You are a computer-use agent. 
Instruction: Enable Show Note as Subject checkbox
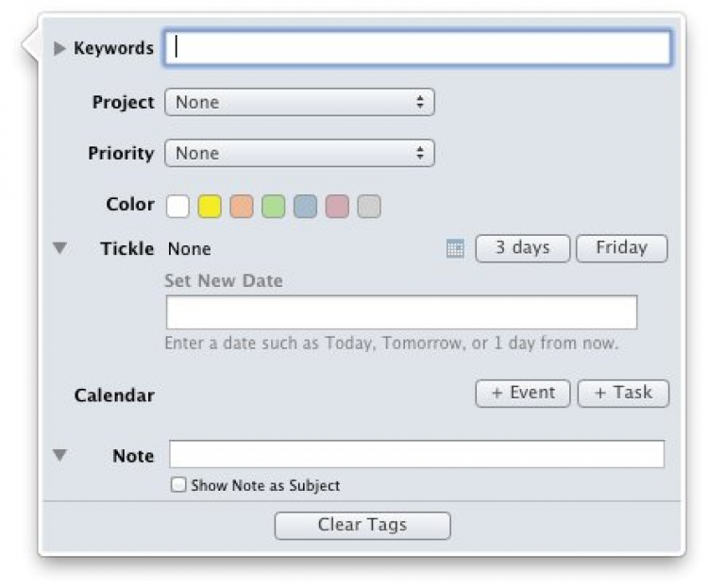click(178, 485)
